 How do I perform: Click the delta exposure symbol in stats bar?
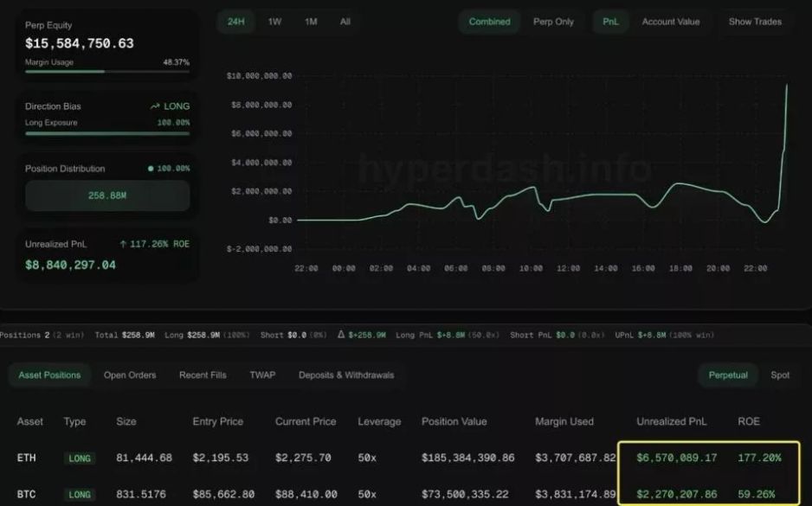(341, 335)
